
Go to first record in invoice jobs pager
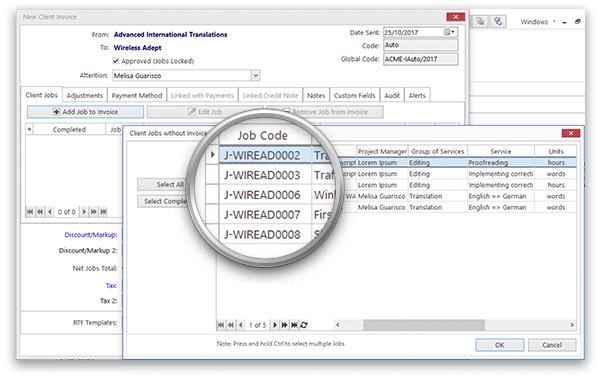tap(30, 212)
